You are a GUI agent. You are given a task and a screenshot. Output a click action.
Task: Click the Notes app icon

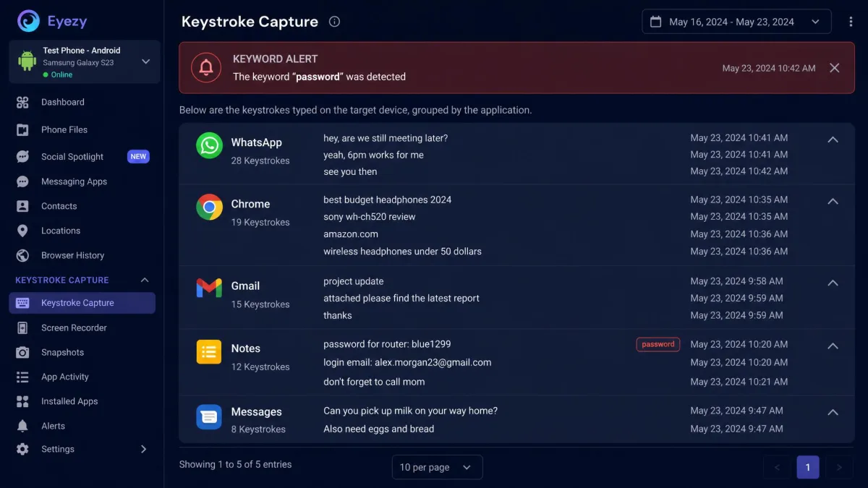[209, 352]
